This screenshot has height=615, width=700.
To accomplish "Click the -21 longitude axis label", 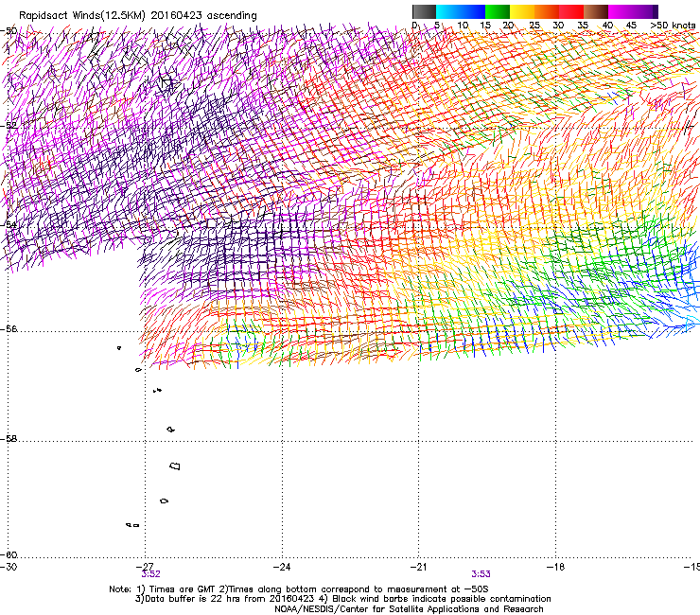I will [418, 567].
